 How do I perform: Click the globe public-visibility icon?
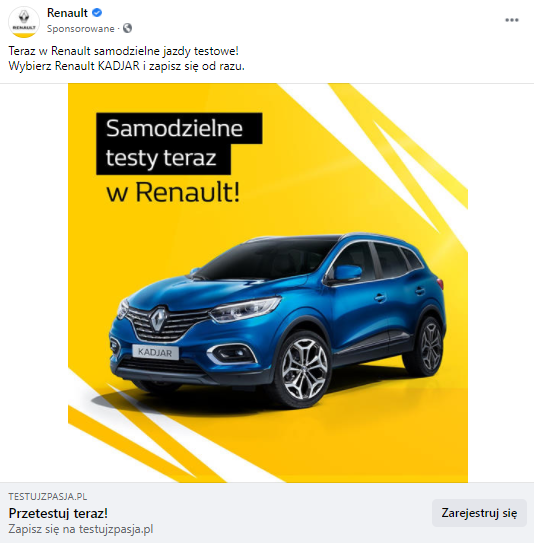pyautogui.click(x=127, y=28)
